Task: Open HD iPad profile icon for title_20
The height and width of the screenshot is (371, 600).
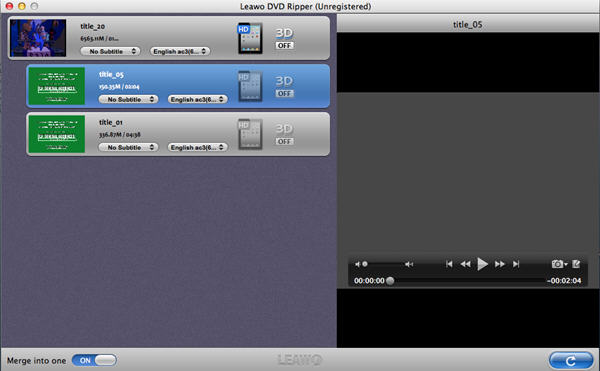Action: point(250,38)
